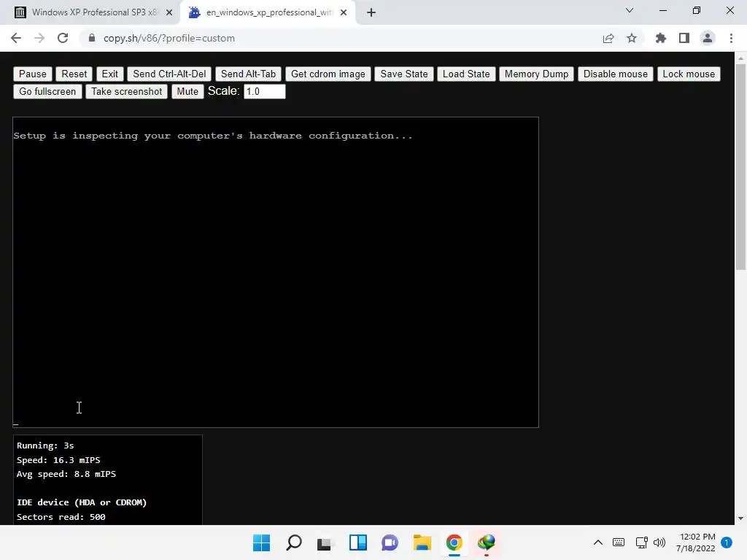Click the site lock icon
747x560 pixels.
point(92,38)
